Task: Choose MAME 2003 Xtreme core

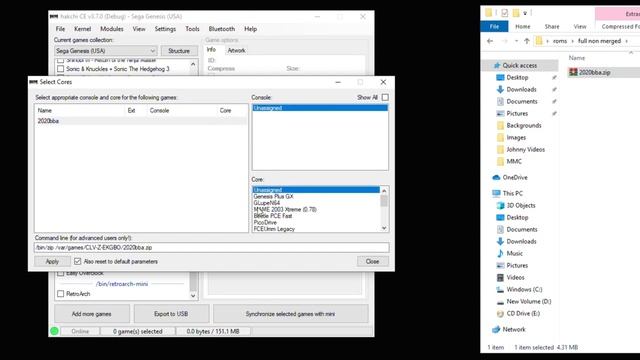Action: tap(285, 209)
